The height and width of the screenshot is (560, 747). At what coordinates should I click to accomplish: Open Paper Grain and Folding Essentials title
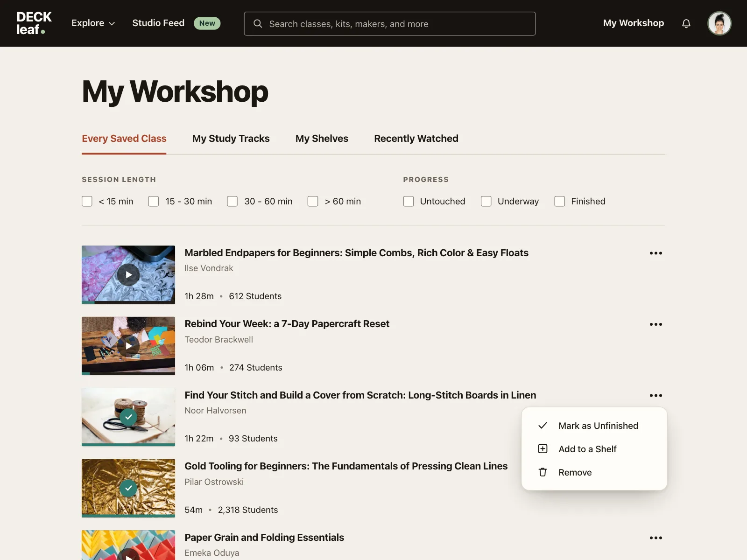tap(264, 538)
